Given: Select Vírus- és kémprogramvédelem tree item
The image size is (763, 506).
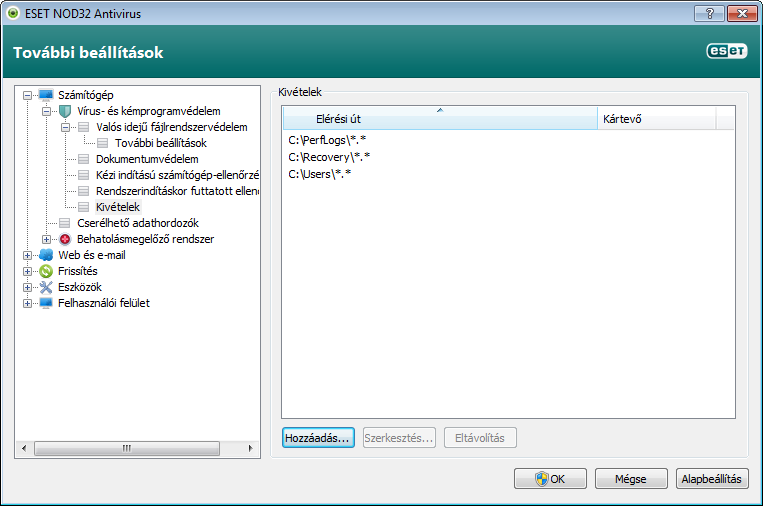Looking at the screenshot, I should [x=148, y=111].
